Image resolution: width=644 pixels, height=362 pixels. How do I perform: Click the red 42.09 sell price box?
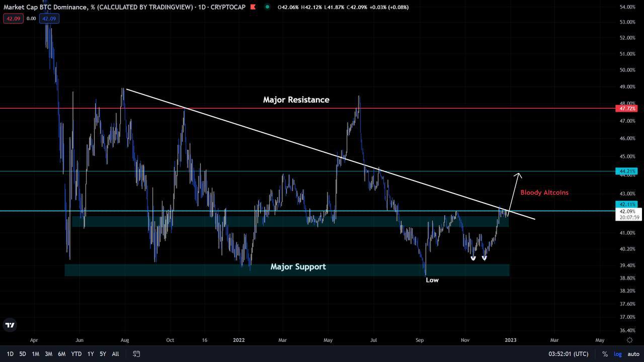coord(13,19)
